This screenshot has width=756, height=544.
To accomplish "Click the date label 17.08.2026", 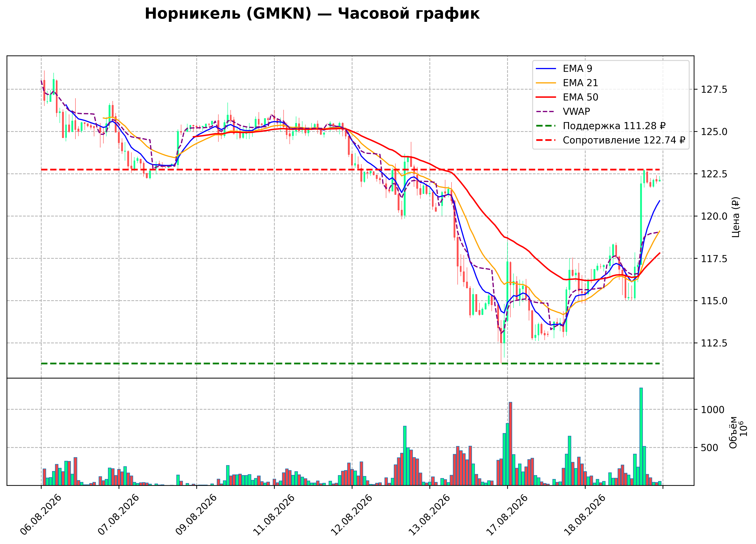I will click(507, 515).
